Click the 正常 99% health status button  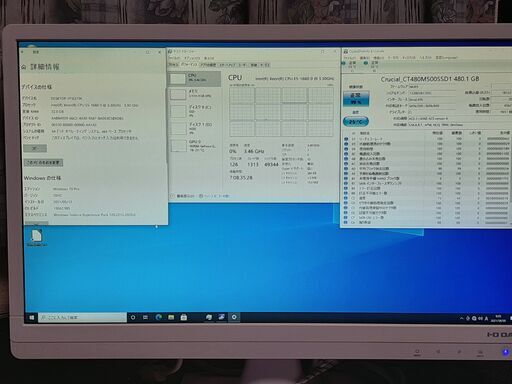point(356,98)
